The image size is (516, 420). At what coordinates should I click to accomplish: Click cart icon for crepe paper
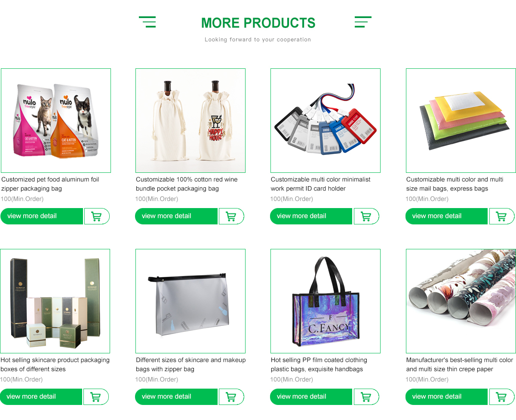501,397
